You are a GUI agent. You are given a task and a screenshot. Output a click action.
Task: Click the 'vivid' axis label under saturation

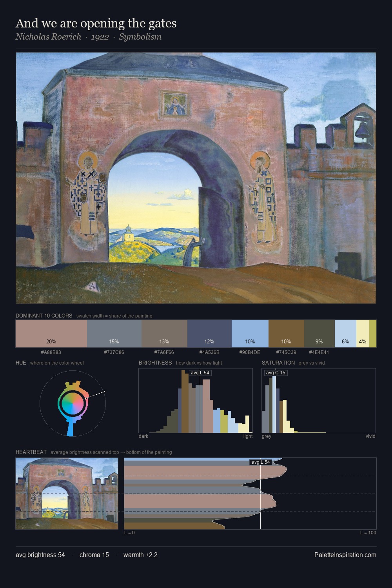[x=370, y=436]
